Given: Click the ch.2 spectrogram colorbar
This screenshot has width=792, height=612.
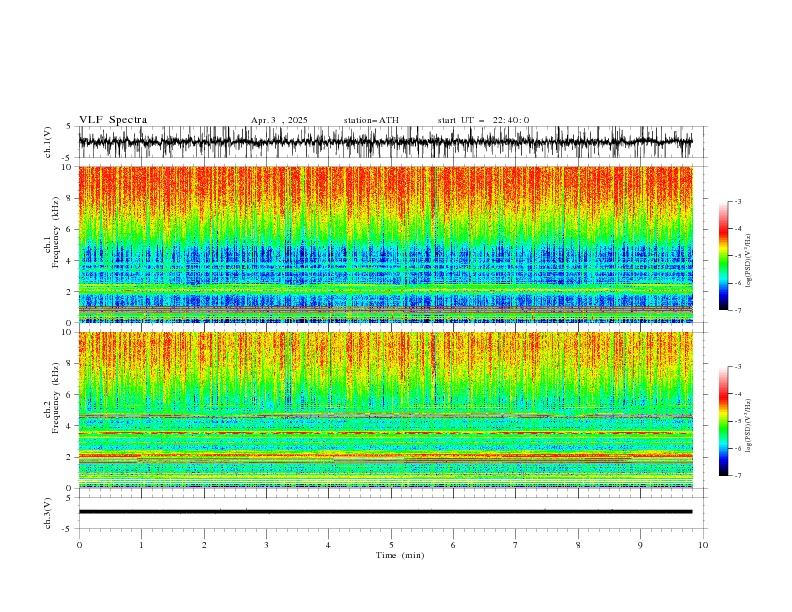Looking at the screenshot, I should point(723,421).
